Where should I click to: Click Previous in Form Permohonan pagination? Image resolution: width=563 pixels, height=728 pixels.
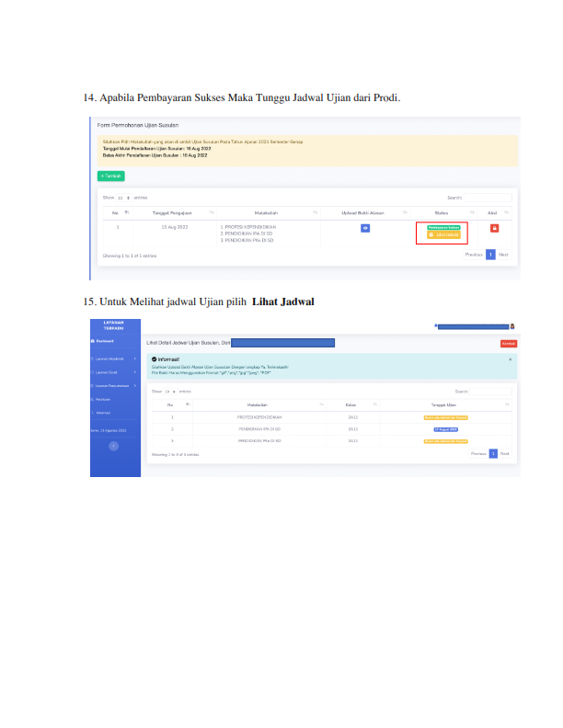click(474, 255)
